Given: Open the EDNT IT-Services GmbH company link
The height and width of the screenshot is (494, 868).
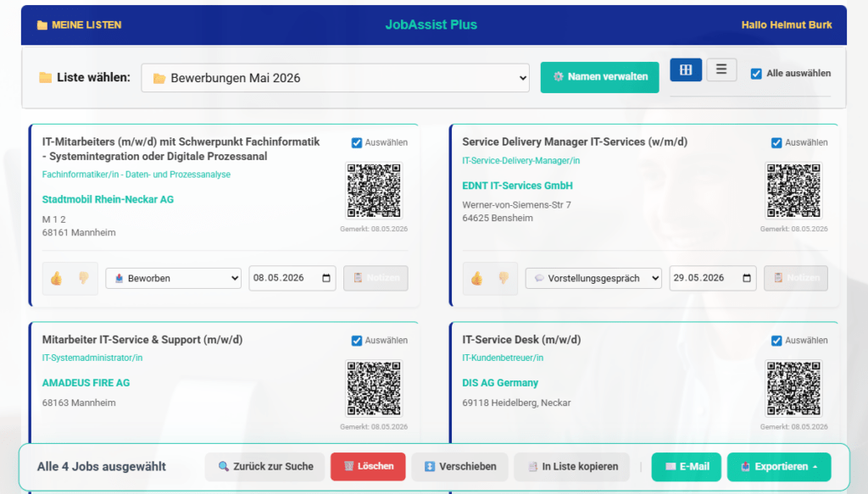Looking at the screenshot, I should point(518,186).
